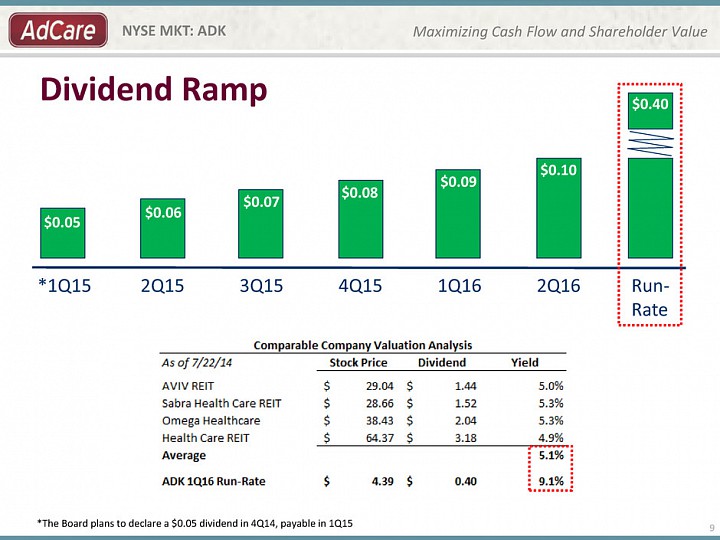Screen dimensions: 720x540
Task: Click the 'Yield' column header
Action: coord(525,363)
